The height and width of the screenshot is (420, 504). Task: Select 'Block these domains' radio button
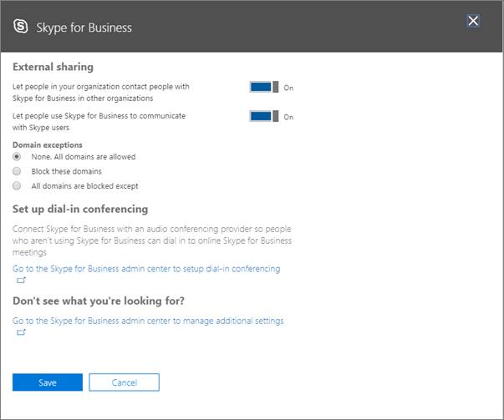coord(17,171)
